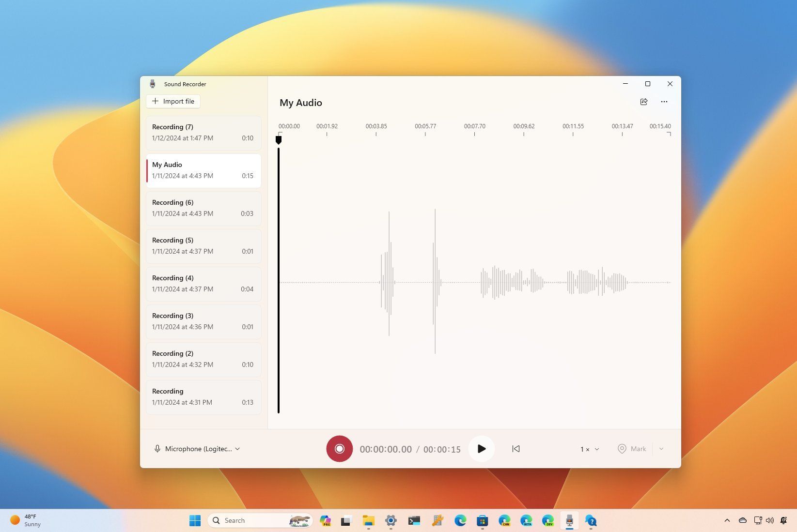Click the record button to start recording
The height and width of the screenshot is (532, 797).
click(339, 449)
